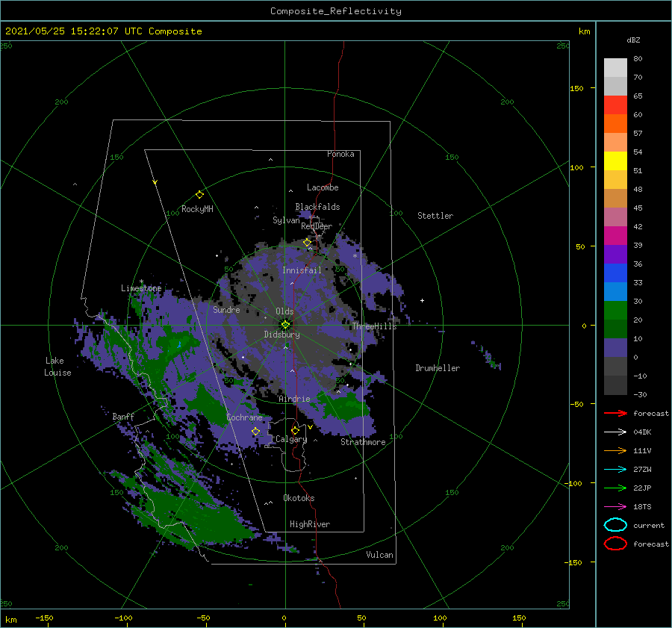The width and height of the screenshot is (672, 628).
Task: Click the white 04DK arrow icon
Action: 615,432
